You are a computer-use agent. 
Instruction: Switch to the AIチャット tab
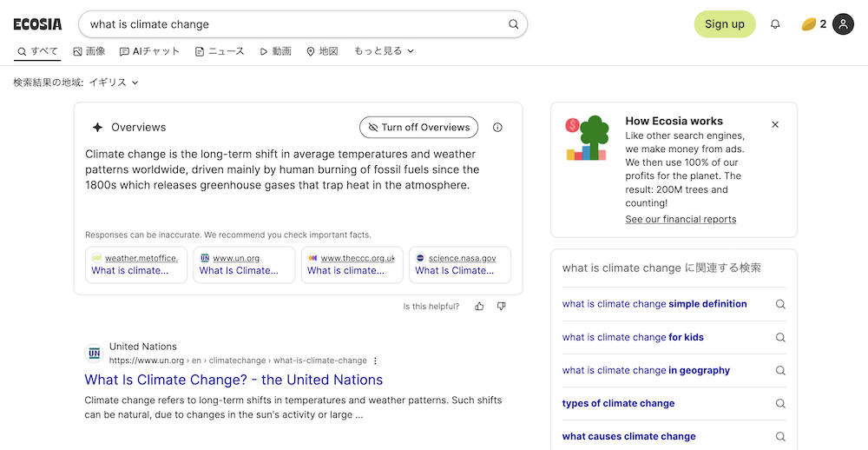[149, 51]
